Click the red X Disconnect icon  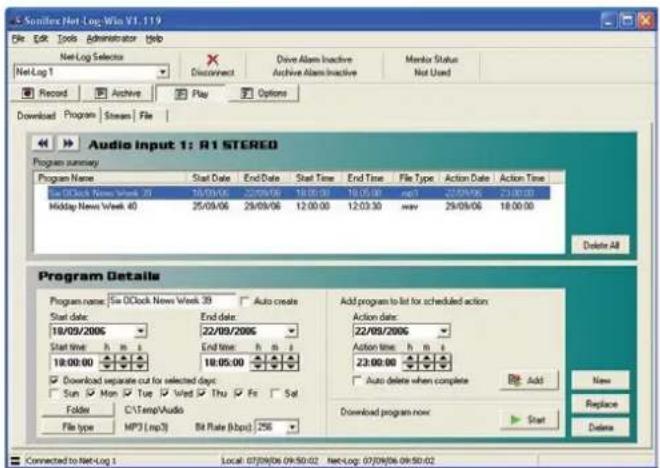(x=213, y=59)
